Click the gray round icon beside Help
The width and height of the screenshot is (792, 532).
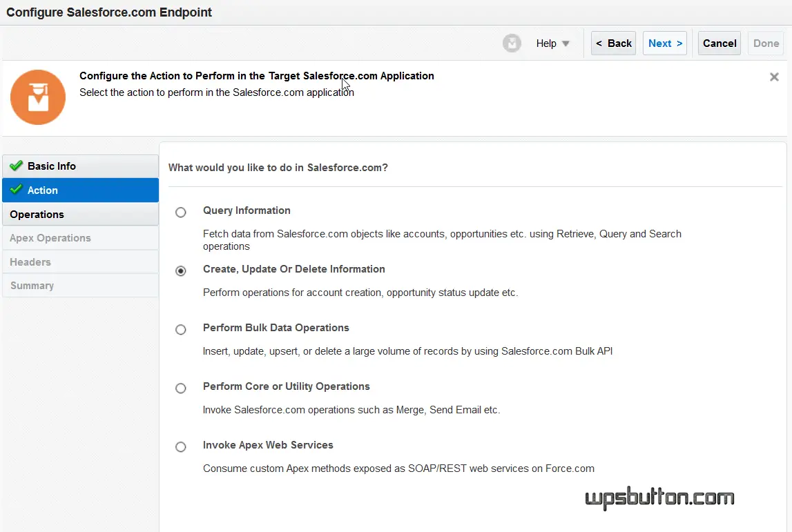coord(512,43)
